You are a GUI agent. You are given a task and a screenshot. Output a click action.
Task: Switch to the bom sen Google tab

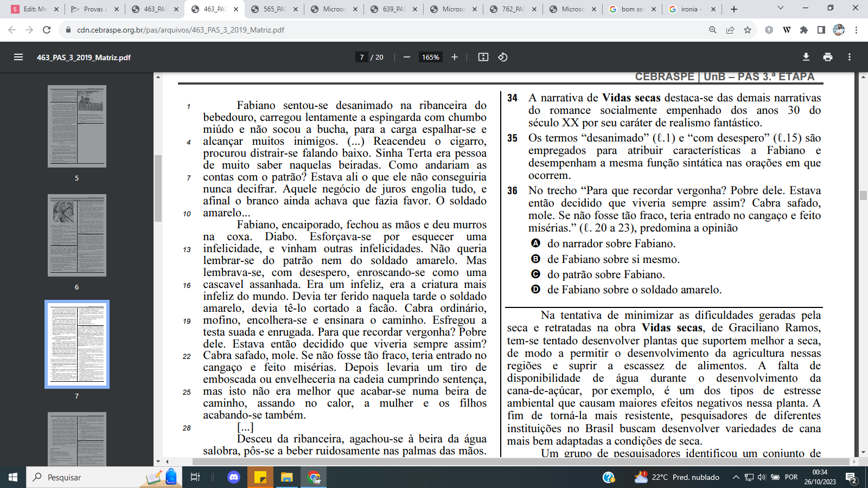(632, 9)
